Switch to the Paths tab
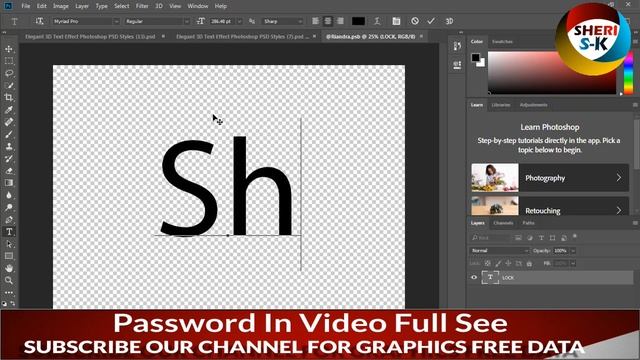Image resolution: width=640 pixels, height=360 pixels. [x=528, y=223]
